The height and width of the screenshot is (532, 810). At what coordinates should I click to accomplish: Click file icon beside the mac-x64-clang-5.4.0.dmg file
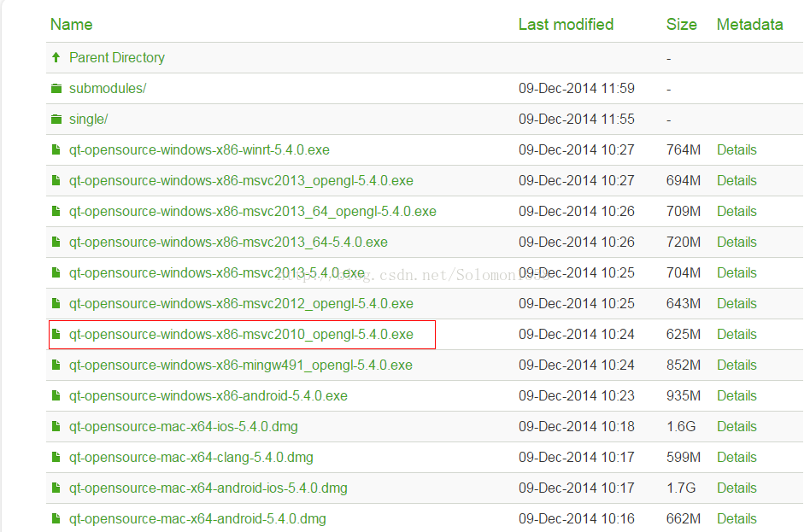(x=56, y=457)
